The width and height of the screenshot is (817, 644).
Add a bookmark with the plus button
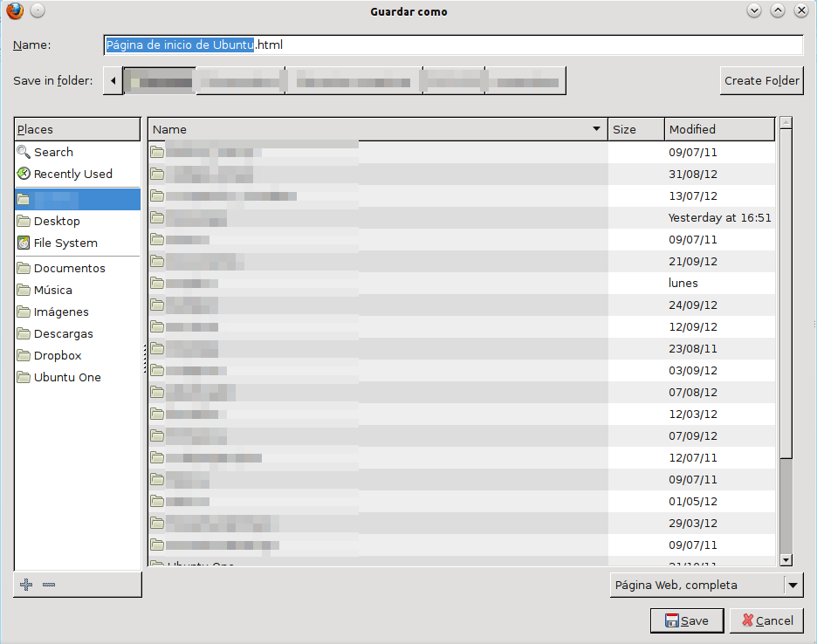click(x=25, y=584)
